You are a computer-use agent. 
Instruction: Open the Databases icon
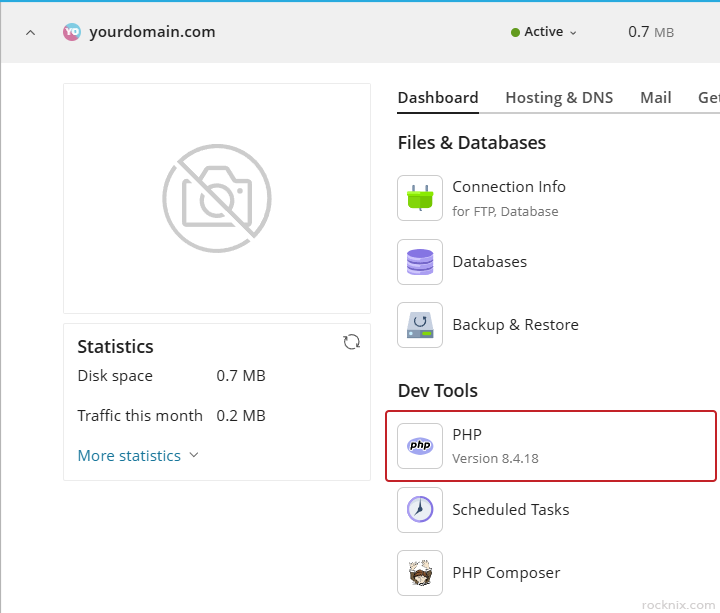420,262
